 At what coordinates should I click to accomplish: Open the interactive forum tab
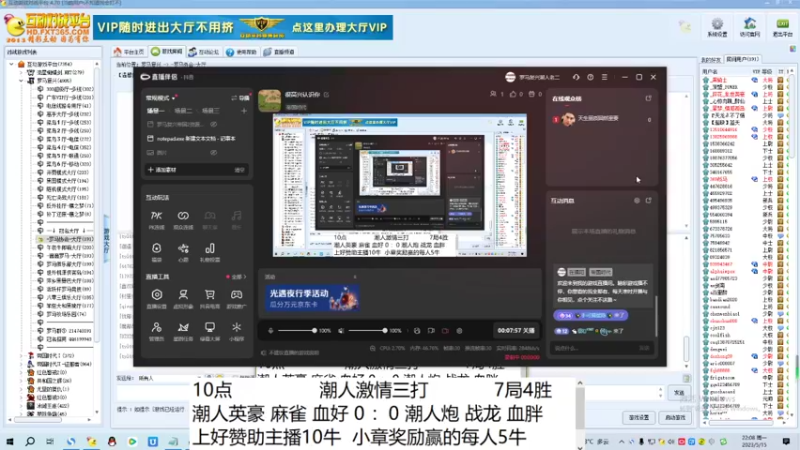pyautogui.click(x=204, y=52)
